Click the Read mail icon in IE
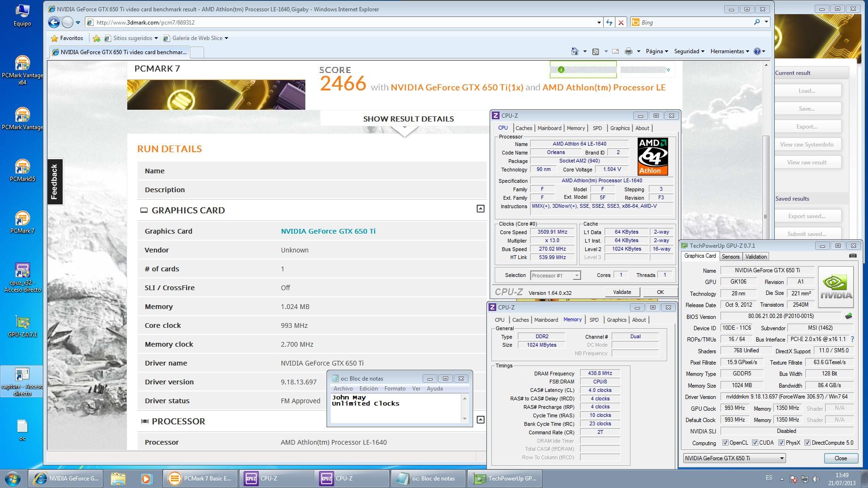 point(615,51)
